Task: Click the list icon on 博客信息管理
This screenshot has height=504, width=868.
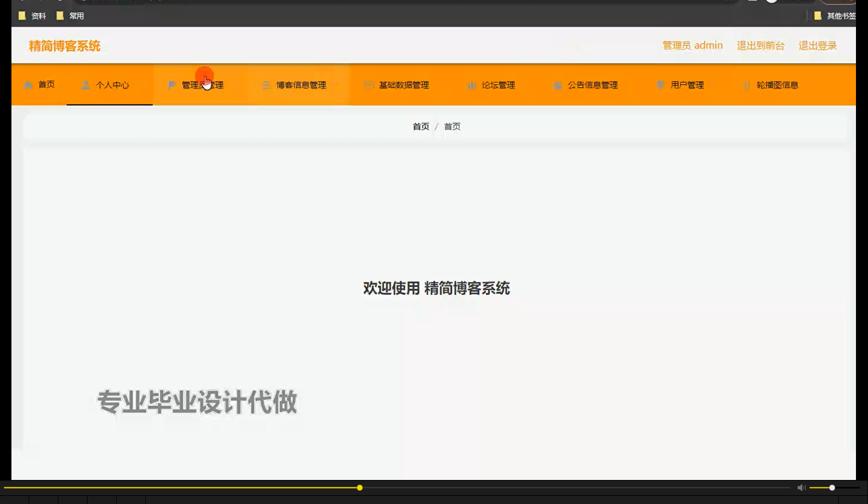Action: pos(266,84)
